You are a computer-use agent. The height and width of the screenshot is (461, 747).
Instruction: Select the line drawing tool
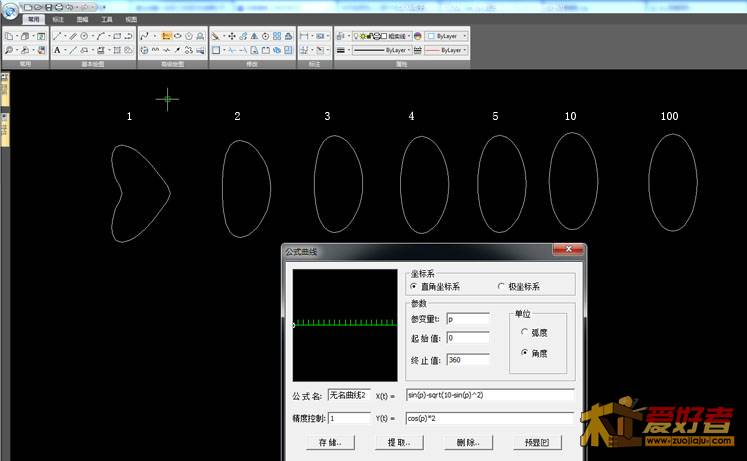(x=58, y=35)
